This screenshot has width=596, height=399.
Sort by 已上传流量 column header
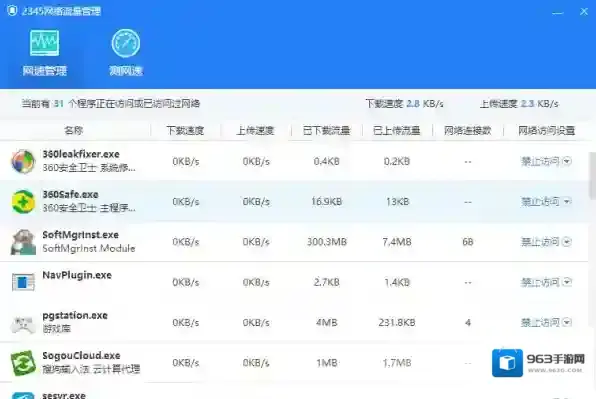tap(397, 130)
